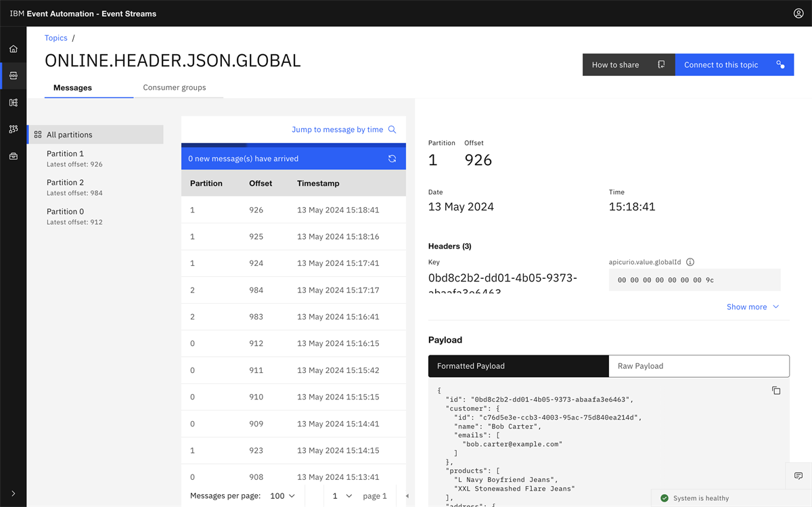The width and height of the screenshot is (812, 507).
Task: Click the refresh messages icon
Action: click(392, 158)
